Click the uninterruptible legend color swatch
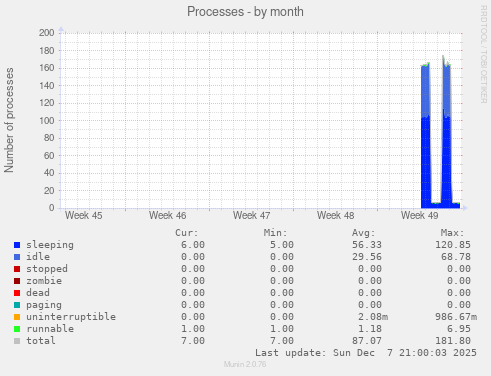This screenshot has width=491, height=376. 17,317
